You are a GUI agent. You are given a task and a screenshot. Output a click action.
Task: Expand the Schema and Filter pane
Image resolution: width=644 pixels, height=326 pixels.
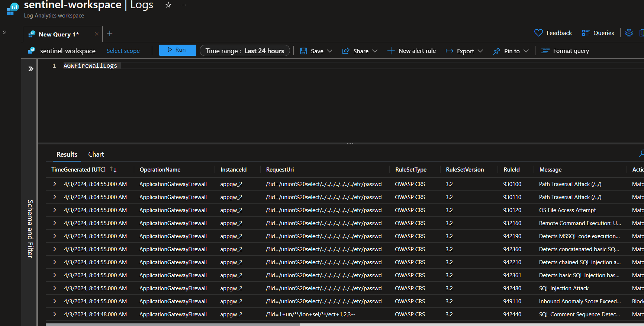click(31, 68)
